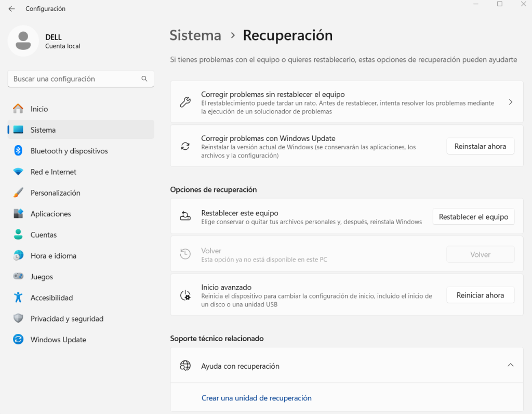Viewport: 532px width, 414px height.
Task: Click Restablecer este equipo title text
Action: click(x=240, y=213)
